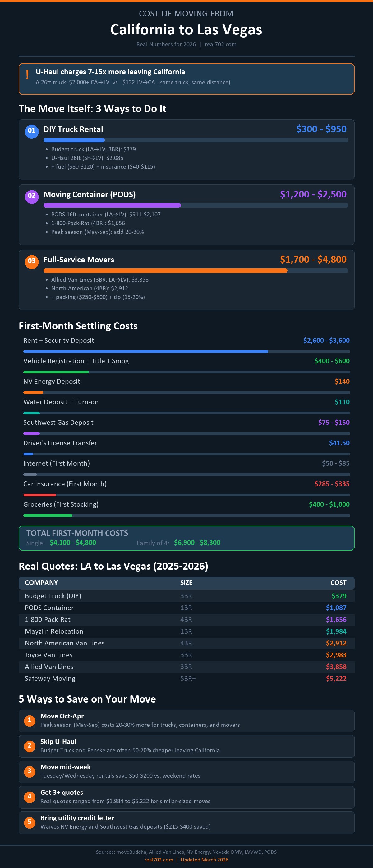Screen dimensions: 373x868
Task: Click 'Allied Van Lines (3BR, LA→LV): $3,858' bullet
Action: (100, 280)
